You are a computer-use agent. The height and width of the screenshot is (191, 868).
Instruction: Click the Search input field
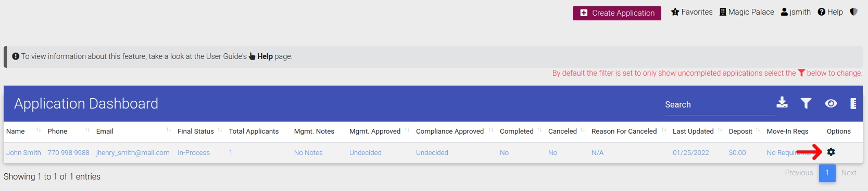[x=720, y=105]
